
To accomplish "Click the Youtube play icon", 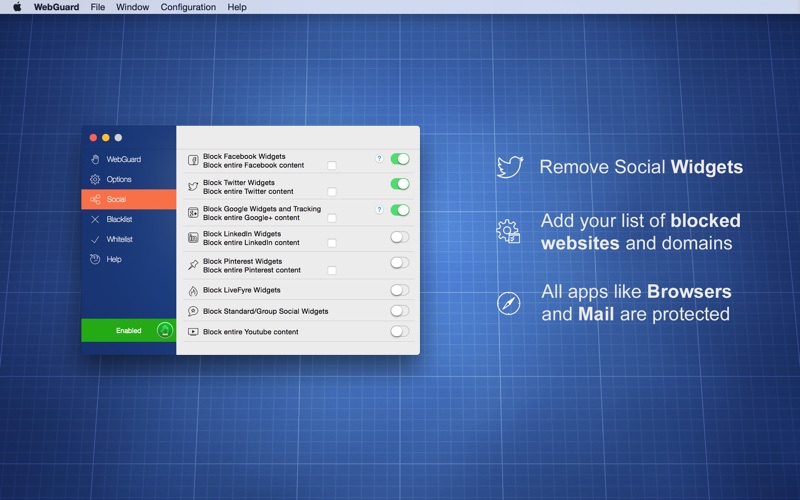I will coord(193,332).
